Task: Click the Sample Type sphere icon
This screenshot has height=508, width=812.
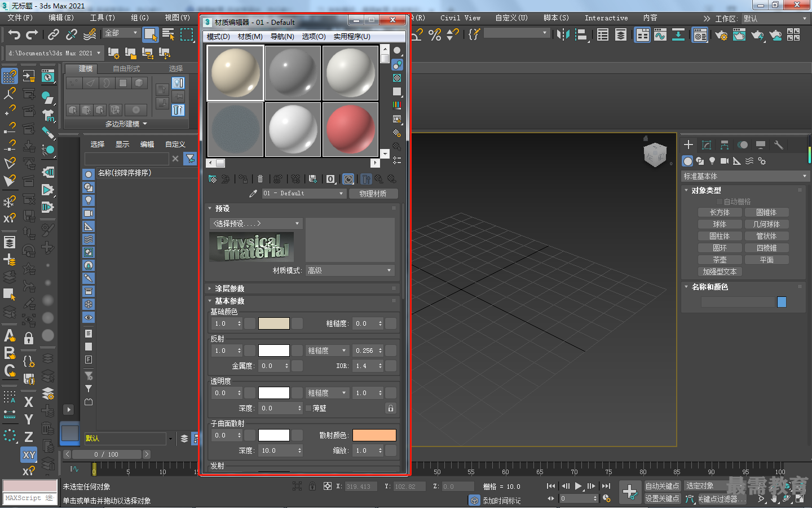Action: click(397, 50)
